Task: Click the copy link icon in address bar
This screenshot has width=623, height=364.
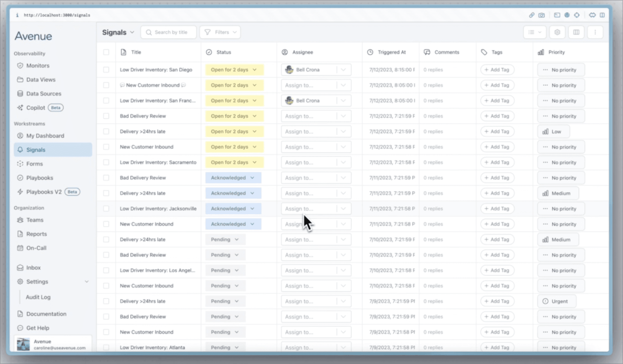Action: pyautogui.click(x=531, y=15)
